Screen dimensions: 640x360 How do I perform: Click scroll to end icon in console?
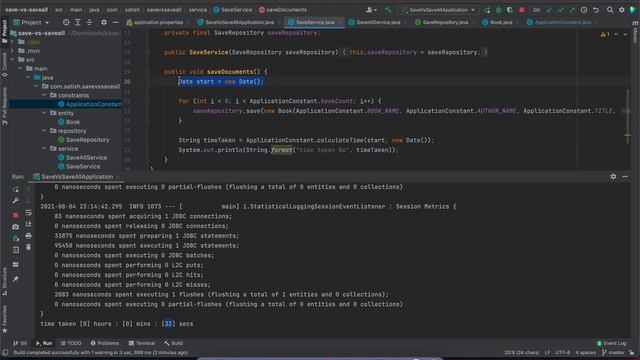(29, 224)
